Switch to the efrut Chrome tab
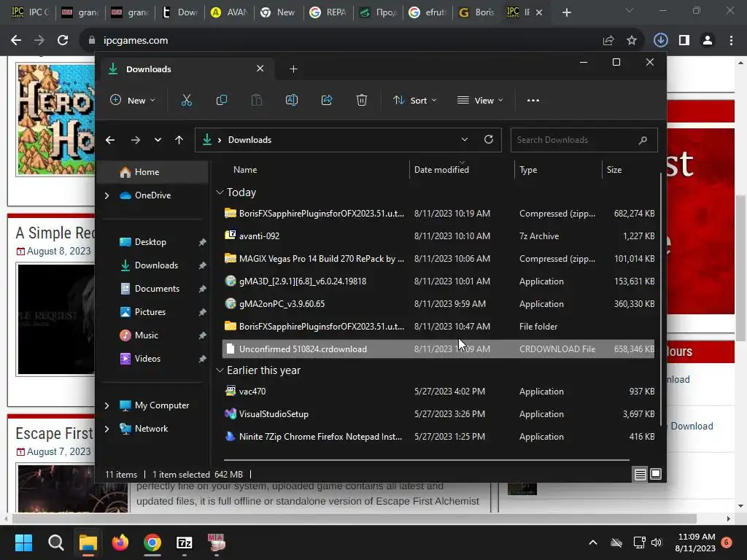Image resolution: width=747 pixels, height=560 pixels. pyautogui.click(x=428, y=12)
